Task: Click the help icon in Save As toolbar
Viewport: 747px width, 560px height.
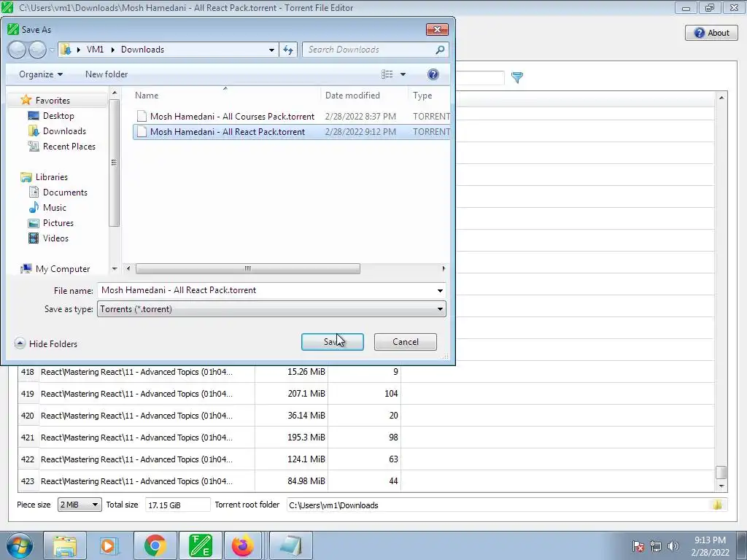Action: pos(433,74)
